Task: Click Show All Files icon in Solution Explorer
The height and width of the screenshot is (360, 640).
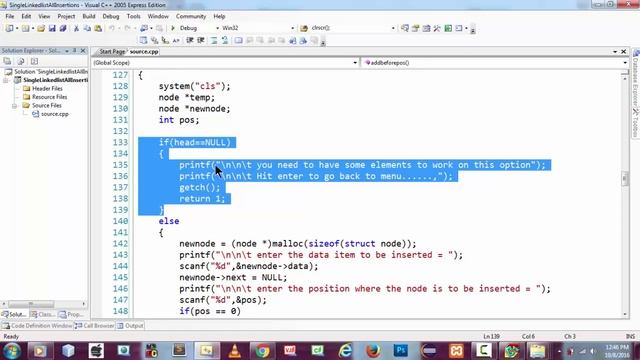Action: coord(21,61)
